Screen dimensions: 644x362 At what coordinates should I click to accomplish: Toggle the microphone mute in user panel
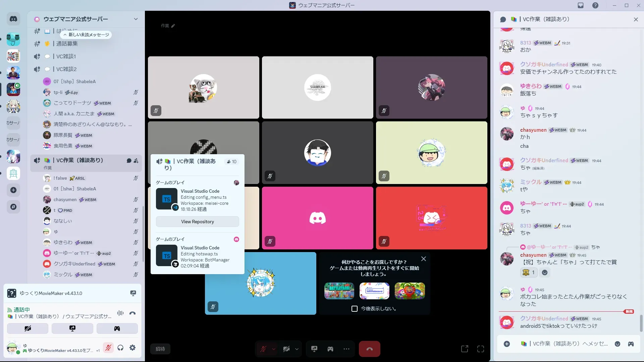pos(108,348)
